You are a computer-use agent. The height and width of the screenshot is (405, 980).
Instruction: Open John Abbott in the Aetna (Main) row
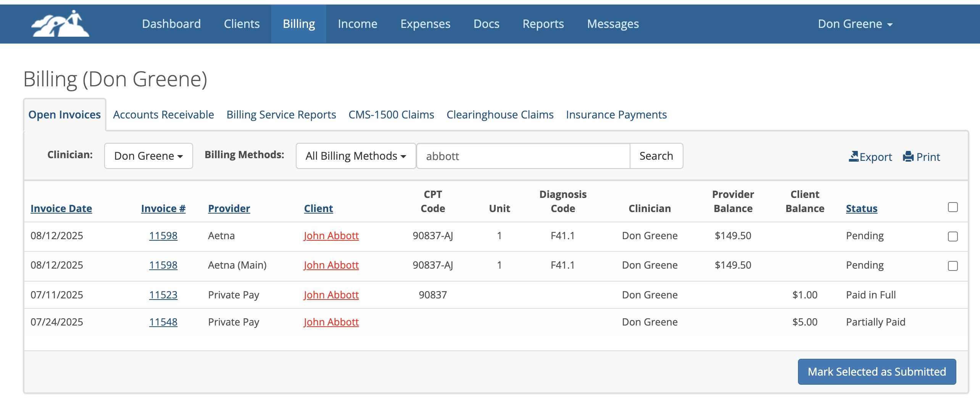coord(331,265)
